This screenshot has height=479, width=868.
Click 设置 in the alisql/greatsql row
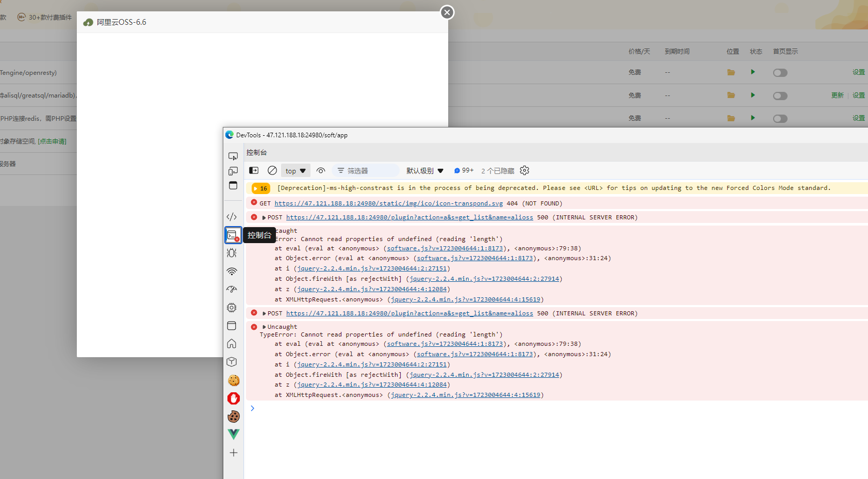858,95
